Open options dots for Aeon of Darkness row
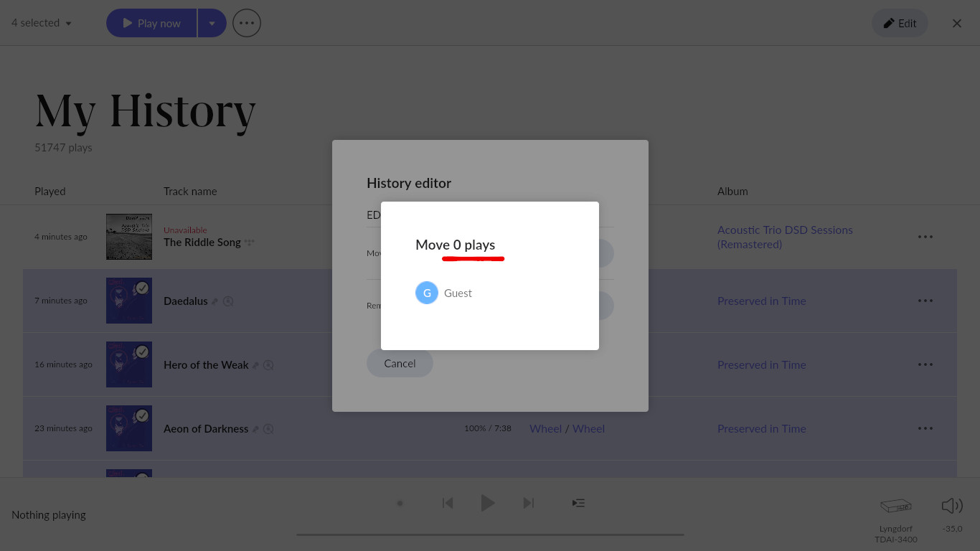980x551 pixels. 925,428
